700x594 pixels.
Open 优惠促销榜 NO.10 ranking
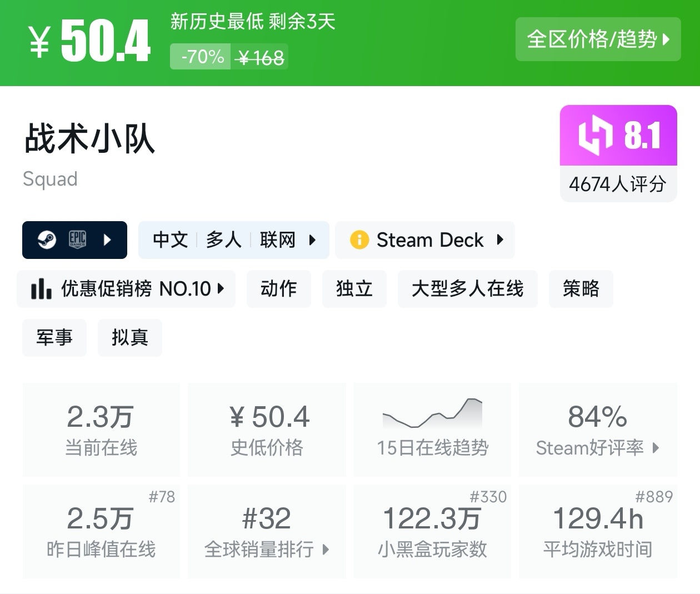tap(126, 288)
